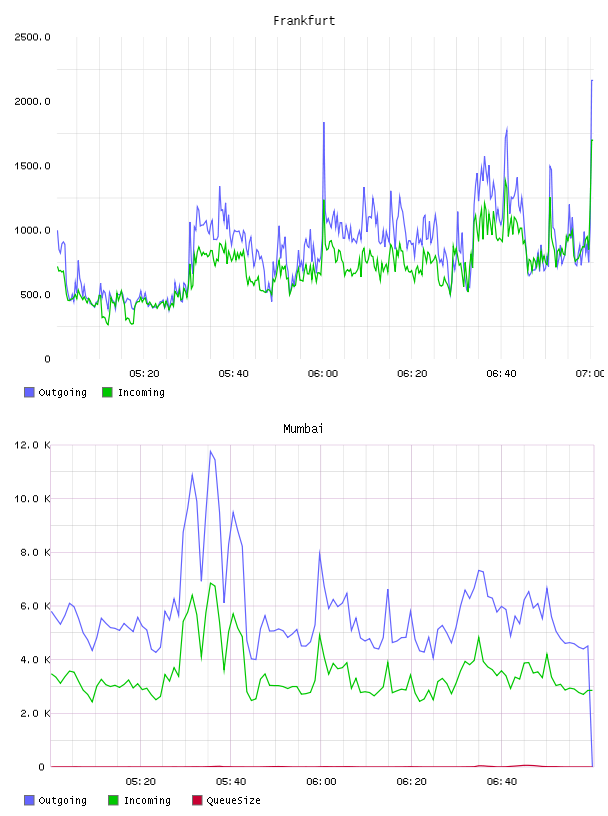Image resolution: width=608 pixels, height=816 pixels.
Task: Click the 05:20 time label on Frankfurt chart
Action: pyautogui.click(x=144, y=374)
